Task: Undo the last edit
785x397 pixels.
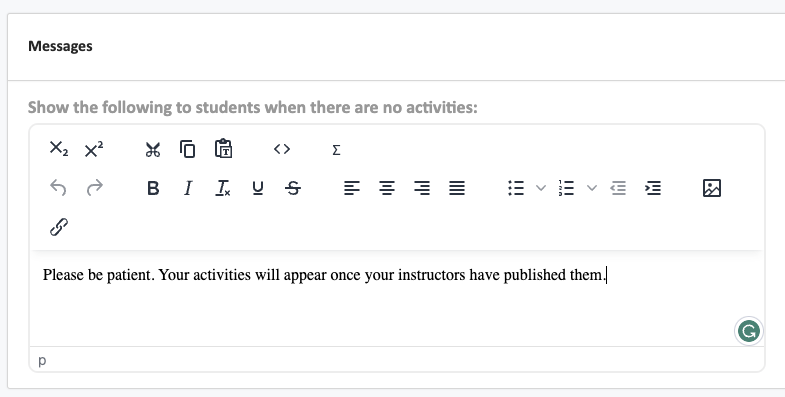Action: point(59,188)
